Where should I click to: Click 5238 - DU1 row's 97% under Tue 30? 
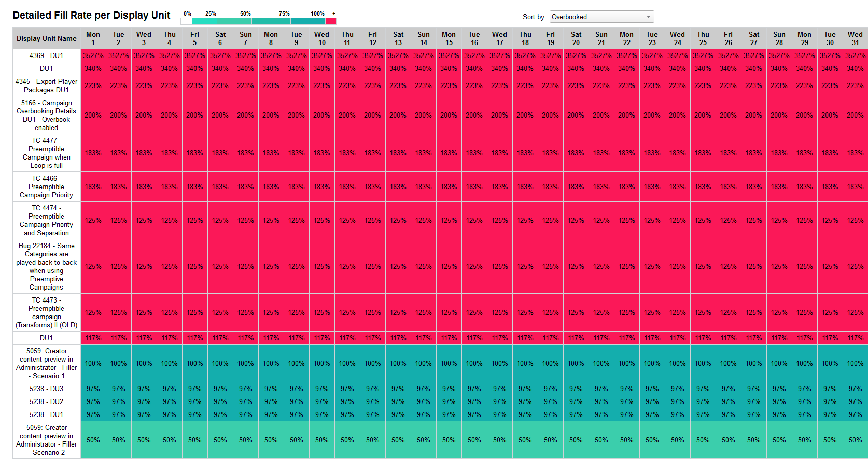(830, 414)
